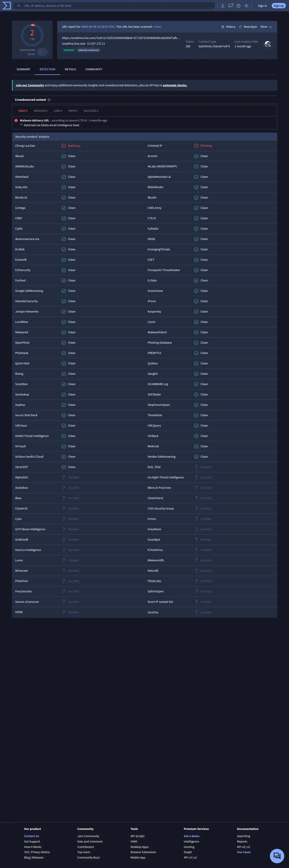The height and width of the screenshot is (868, 289).
Task: Click the community score gauge showing 2 / 92
Action: click(x=32, y=35)
